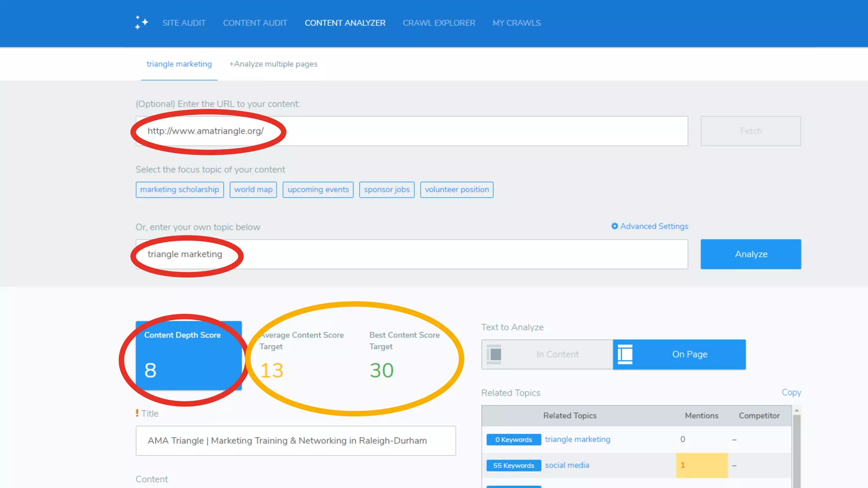Expand the 55 Keywords social media badge
This screenshot has width=868, height=488.
click(x=513, y=465)
